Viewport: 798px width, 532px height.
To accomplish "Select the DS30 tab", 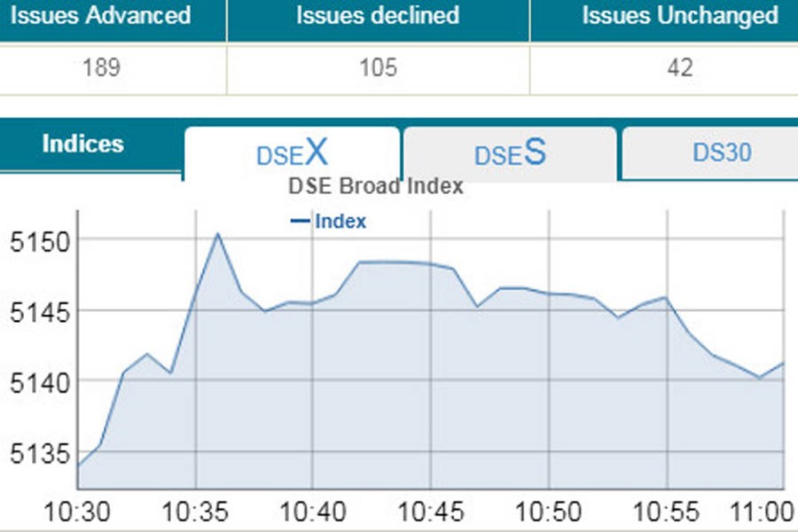I will coord(721,153).
